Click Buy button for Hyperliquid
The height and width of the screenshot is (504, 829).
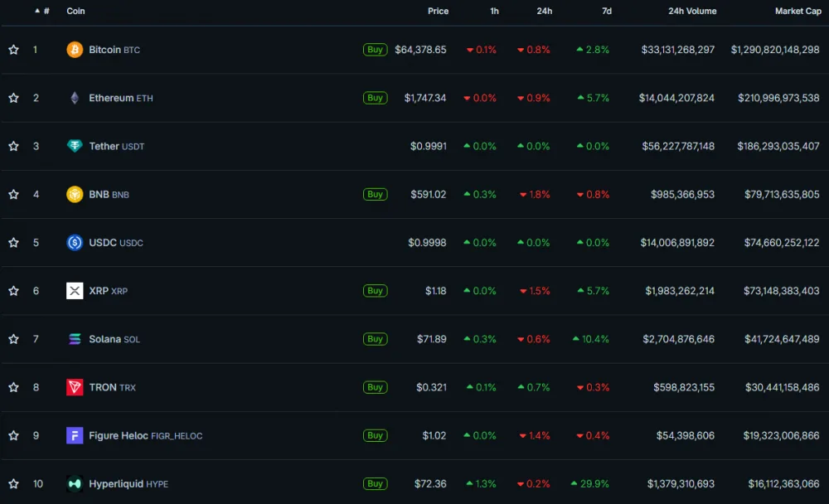(x=375, y=483)
